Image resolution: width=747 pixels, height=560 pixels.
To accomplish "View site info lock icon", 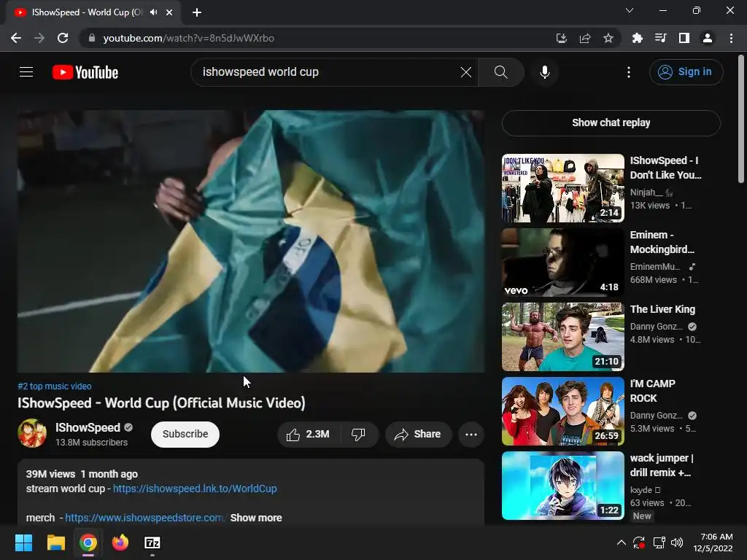I will pos(92,38).
